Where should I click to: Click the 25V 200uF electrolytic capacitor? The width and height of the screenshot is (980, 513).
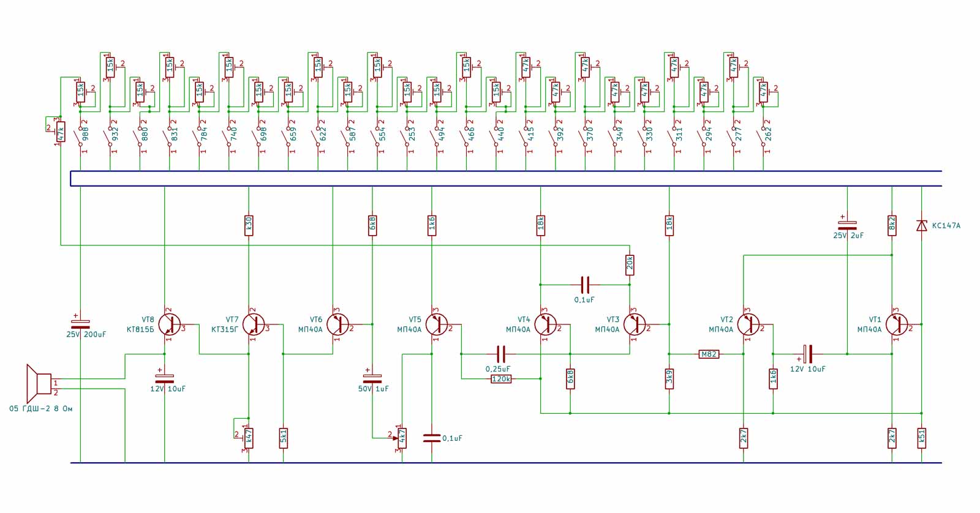click(80, 324)
